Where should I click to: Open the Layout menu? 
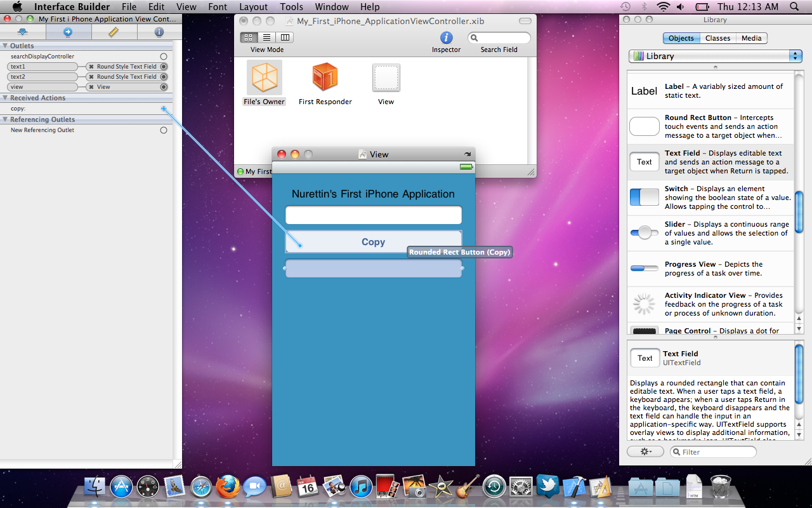[253, 7]
